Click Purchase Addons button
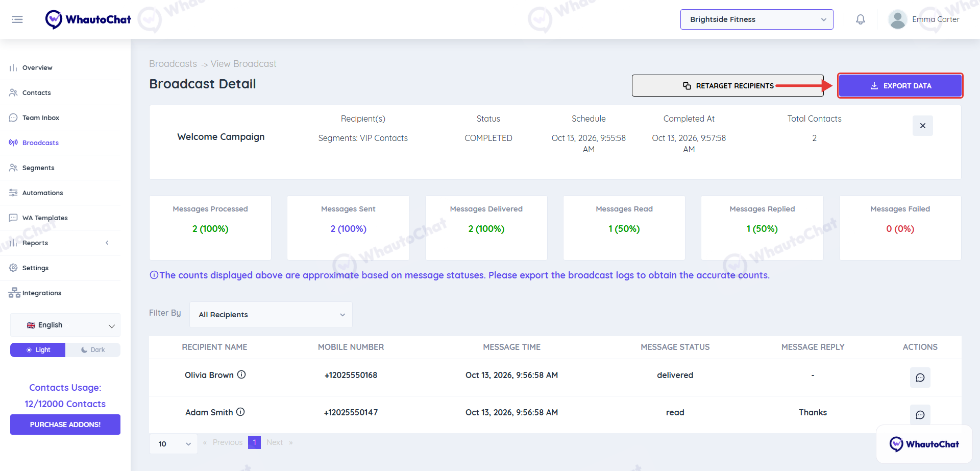This screenshot has width=980, height=471. coord(65,425)
